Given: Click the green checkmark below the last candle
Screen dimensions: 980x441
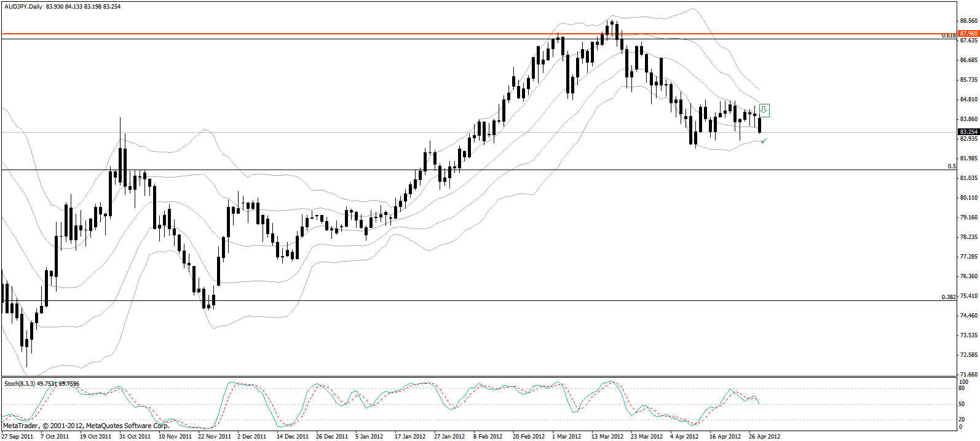Looking at the screenshot, I should 764,141.
